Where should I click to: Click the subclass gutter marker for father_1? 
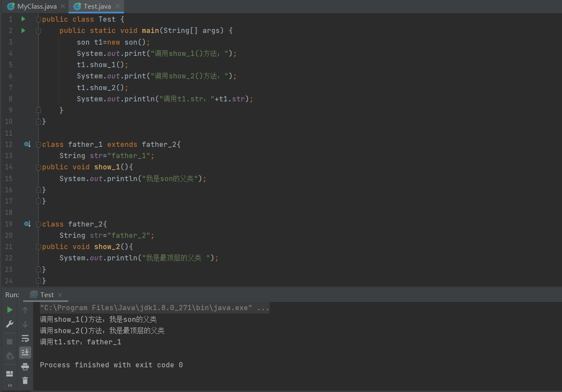[x=27, y=144]
